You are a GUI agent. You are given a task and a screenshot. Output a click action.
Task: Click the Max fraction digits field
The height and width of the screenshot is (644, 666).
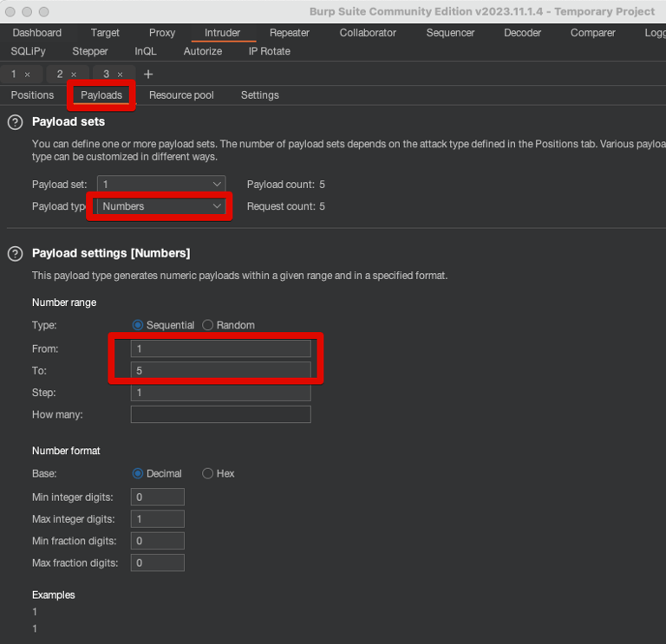(x=158, y=563)
